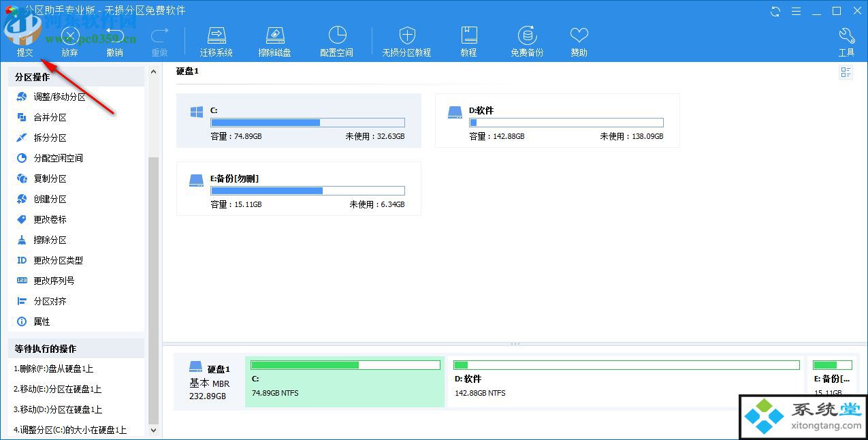Select 调整/移动分区 operation
This screenshot has height=440, width=868.
tap(76, 97)
